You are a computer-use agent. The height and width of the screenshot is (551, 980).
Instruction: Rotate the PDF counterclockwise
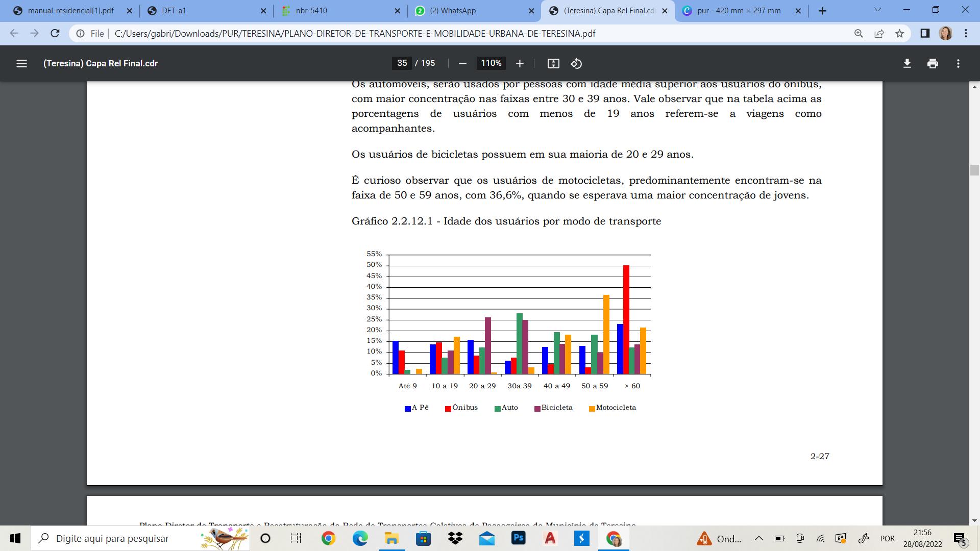tap(576, 63)
